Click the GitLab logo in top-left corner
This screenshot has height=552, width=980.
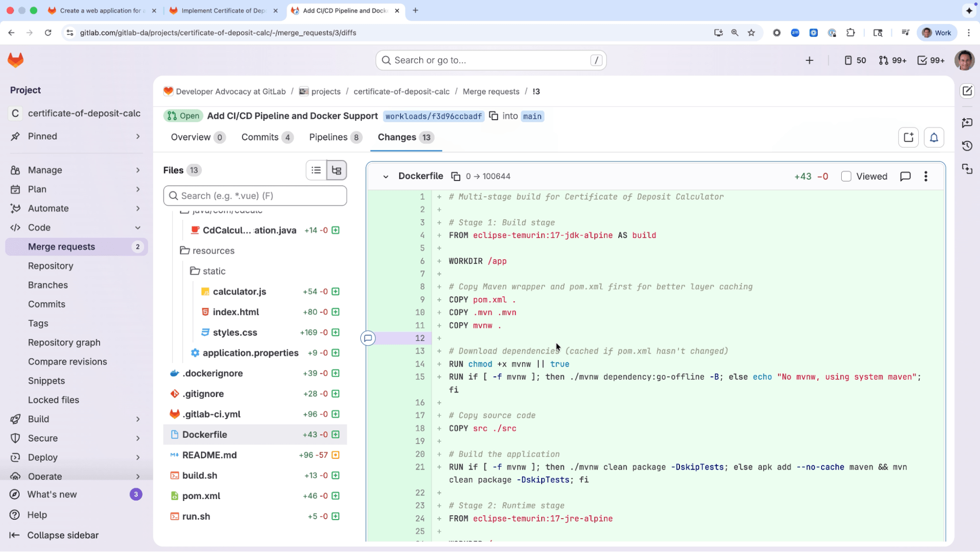pos(15,60)
